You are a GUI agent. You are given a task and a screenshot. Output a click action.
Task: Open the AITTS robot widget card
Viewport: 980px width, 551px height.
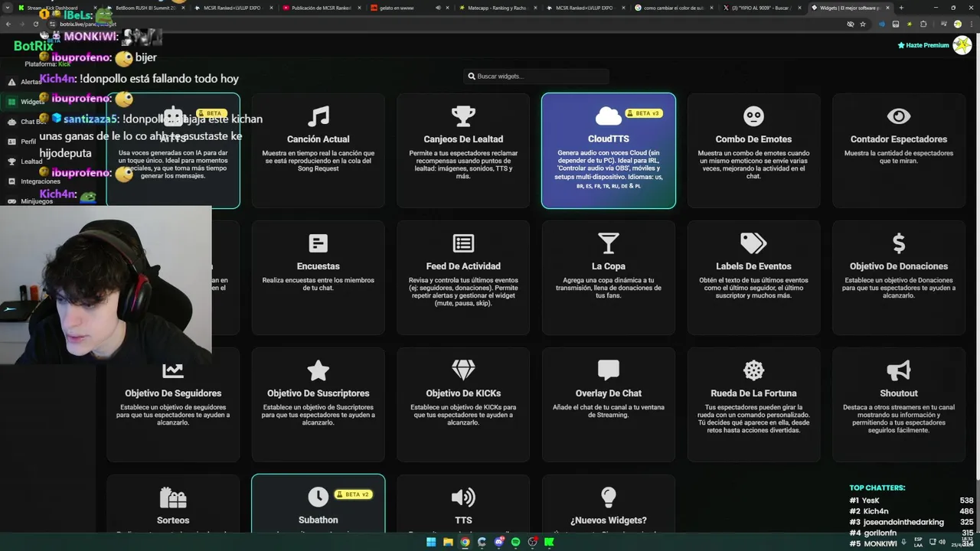173,151
